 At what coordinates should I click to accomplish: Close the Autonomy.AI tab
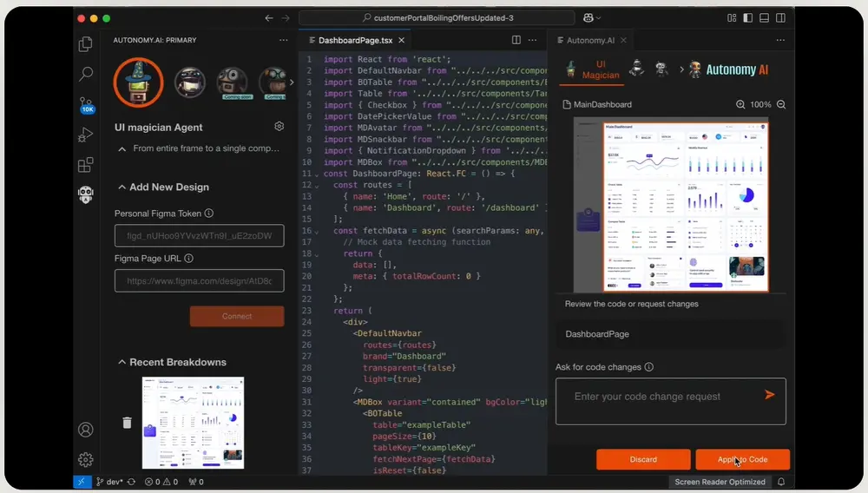point(623,41)
